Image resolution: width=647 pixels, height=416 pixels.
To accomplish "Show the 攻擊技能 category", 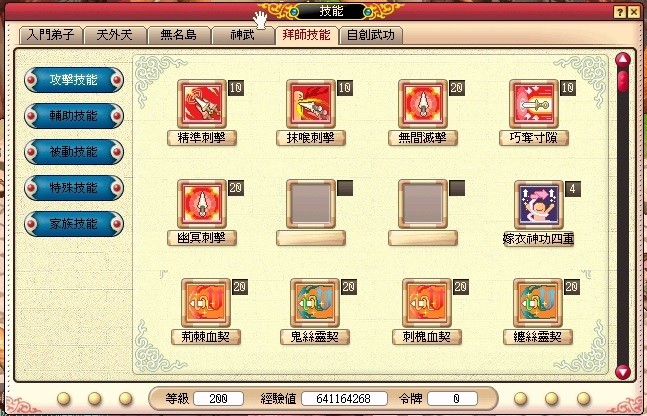I will (74, 80).
